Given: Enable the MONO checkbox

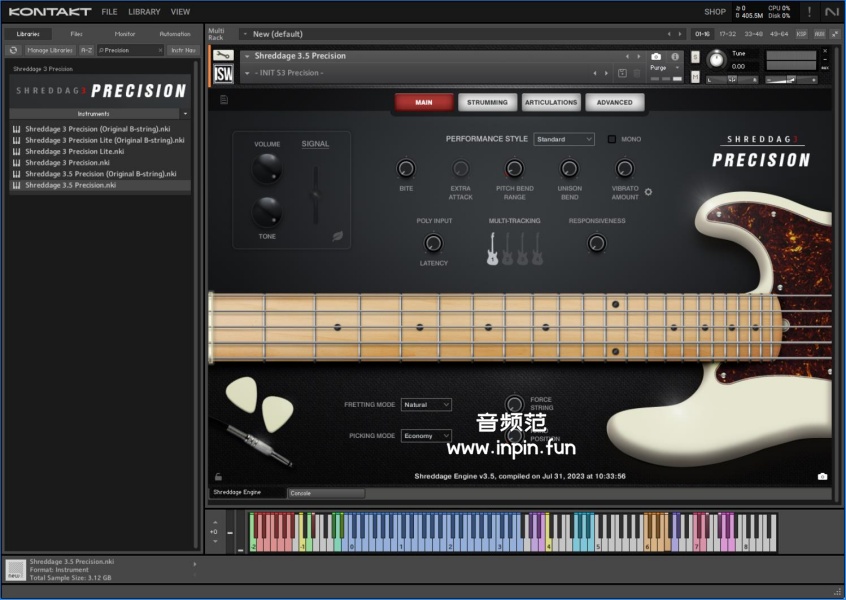Looking at the screenshot, I should 612,139.
